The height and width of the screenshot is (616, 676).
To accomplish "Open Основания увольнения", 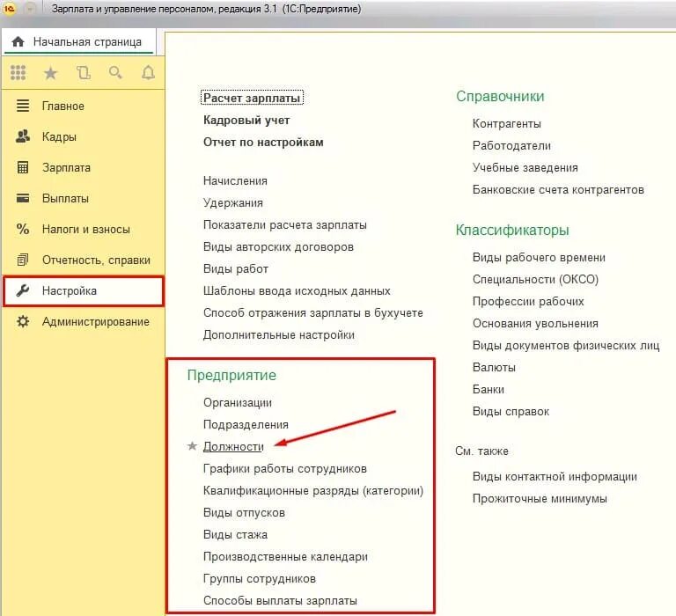I will [x=535, y=323].
